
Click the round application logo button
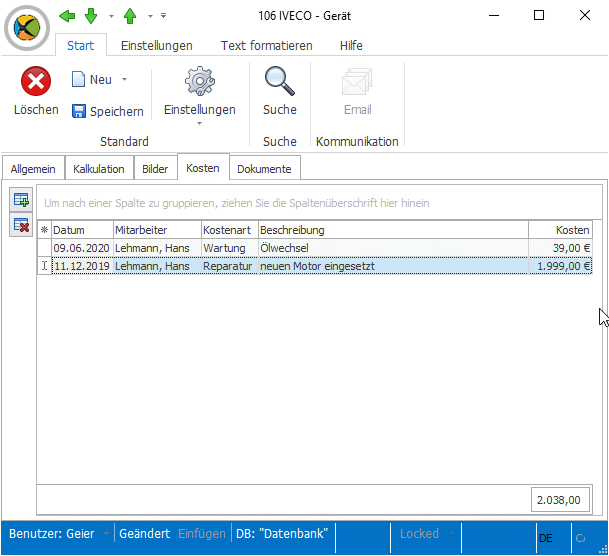tap(27, 28)
